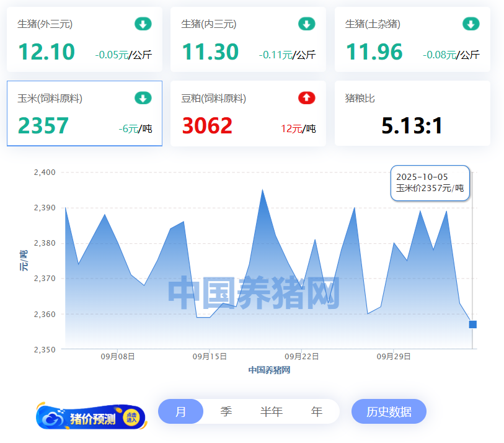Switch chart to 半年 view

point(271,411)
